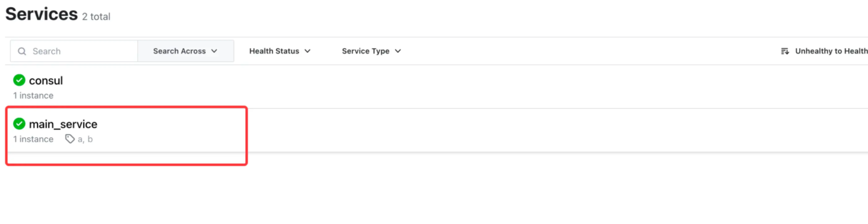
Task: Click the sort order icon
Action: [x=785, y=51]
